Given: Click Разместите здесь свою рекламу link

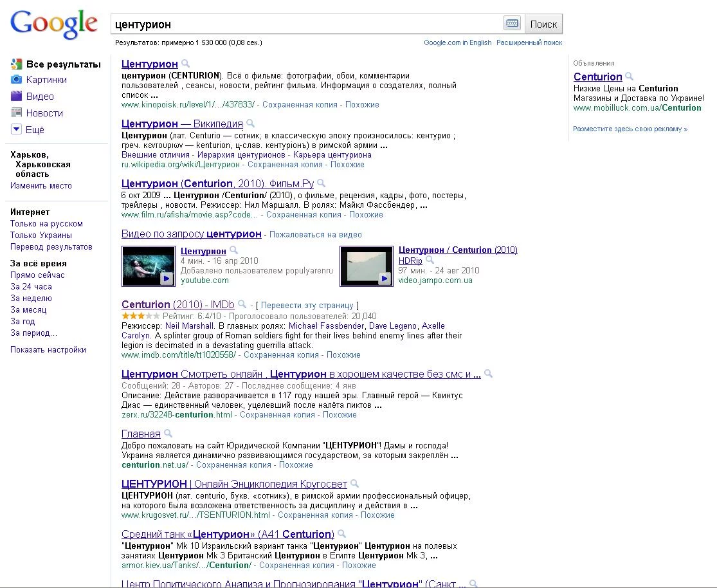Looking at the screenshot, I should [630, 129].
